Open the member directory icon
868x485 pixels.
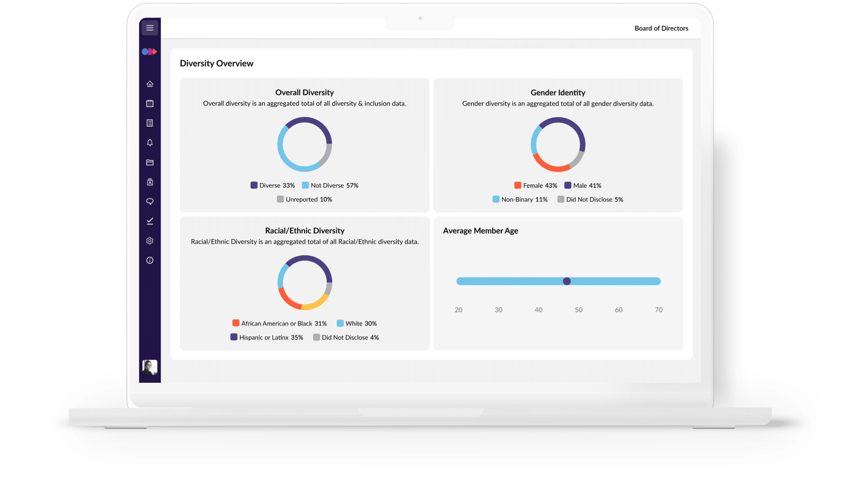(x=150, y=182)
